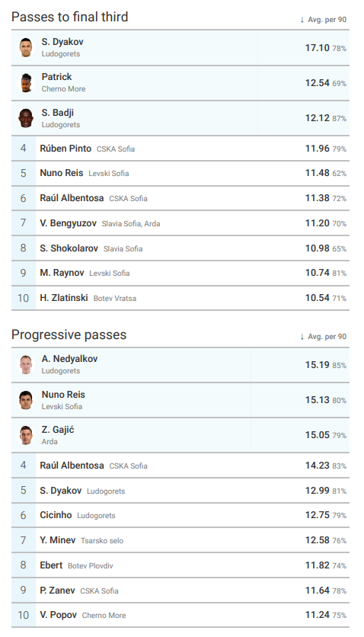The height and width of the screenshot is (637, 364).
Task: Click the Passes to final third heading
Action: click(70, 17)
